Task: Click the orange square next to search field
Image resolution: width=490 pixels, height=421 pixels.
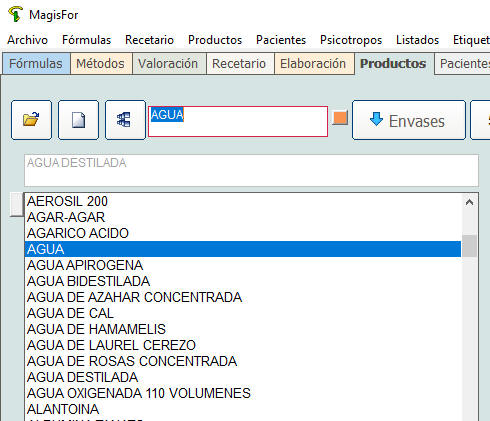Action: pyautogui.click(x=340, y=118)
